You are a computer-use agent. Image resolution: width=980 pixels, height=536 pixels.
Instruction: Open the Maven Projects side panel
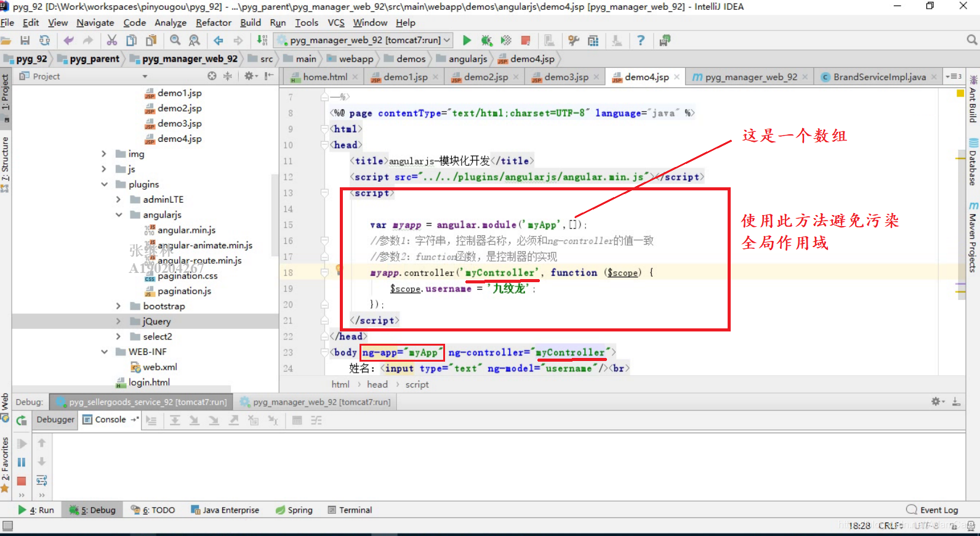tap(973, 237)
